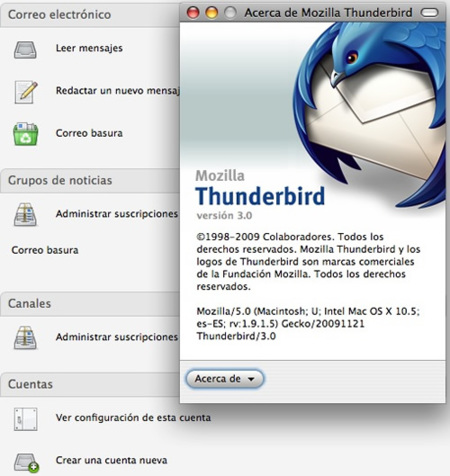Open Administrar suscripciones under Grupos de noticias

click(x=117, y=214)
